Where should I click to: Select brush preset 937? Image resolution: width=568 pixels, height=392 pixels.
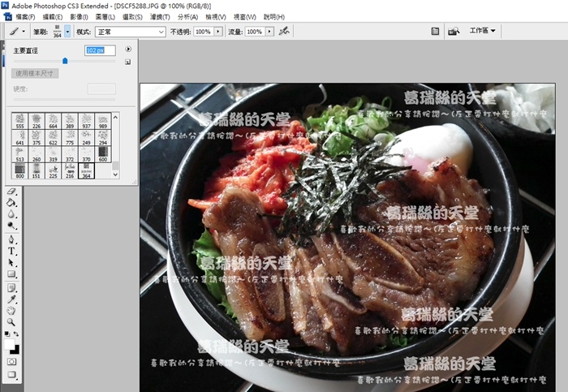point(86,121)
